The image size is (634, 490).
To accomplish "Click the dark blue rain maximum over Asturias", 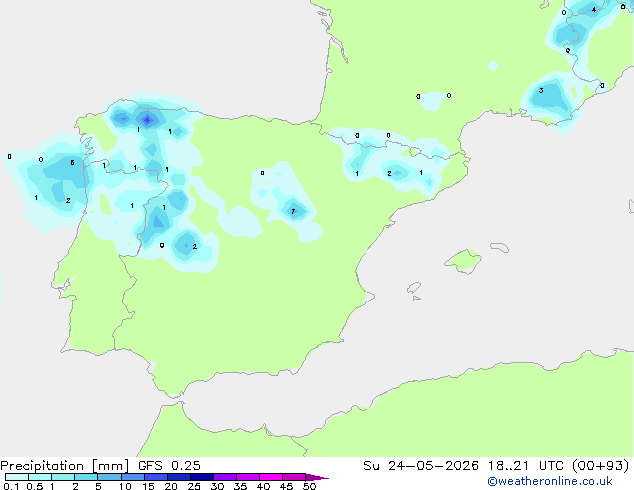I will 148,120.
